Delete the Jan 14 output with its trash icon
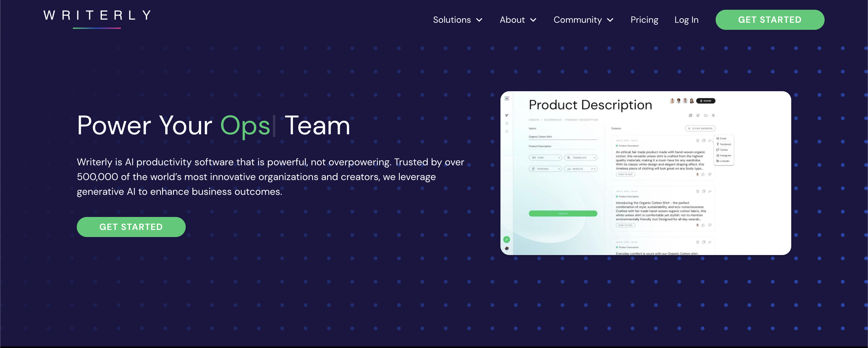 (x=697, y=242)
